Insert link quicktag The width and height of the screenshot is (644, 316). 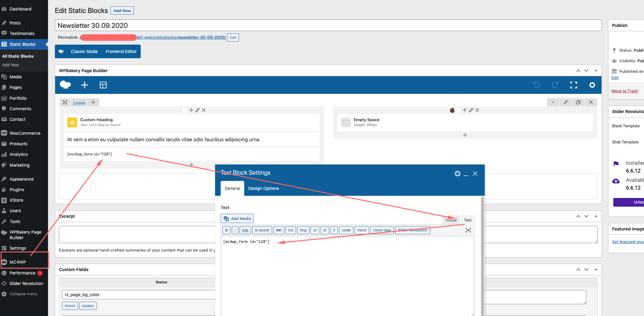click(245, 230)
